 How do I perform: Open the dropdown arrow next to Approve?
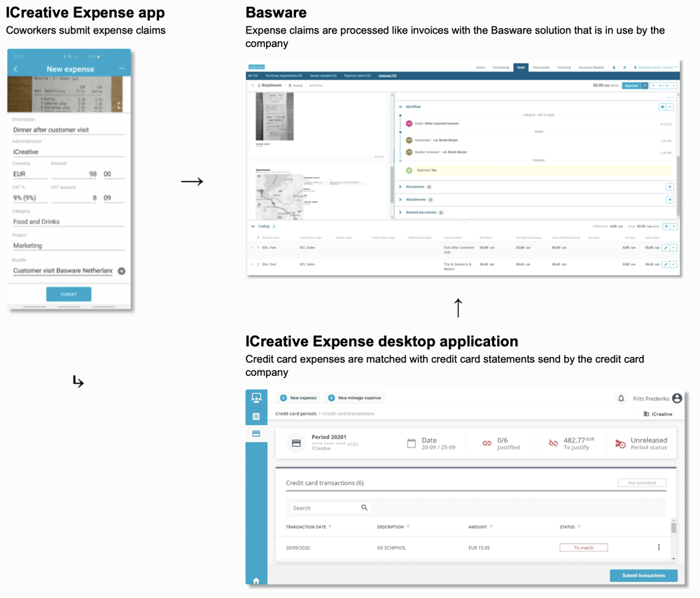[645, 85]
